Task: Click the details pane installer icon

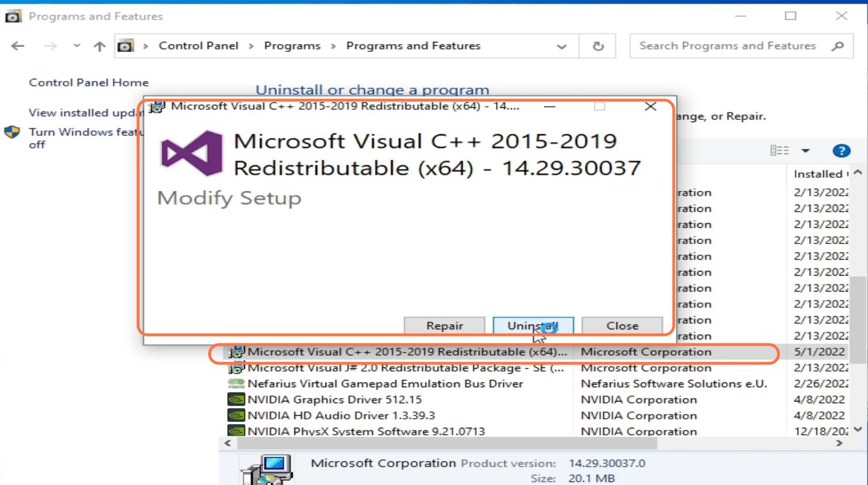Action: pos(266,469)
